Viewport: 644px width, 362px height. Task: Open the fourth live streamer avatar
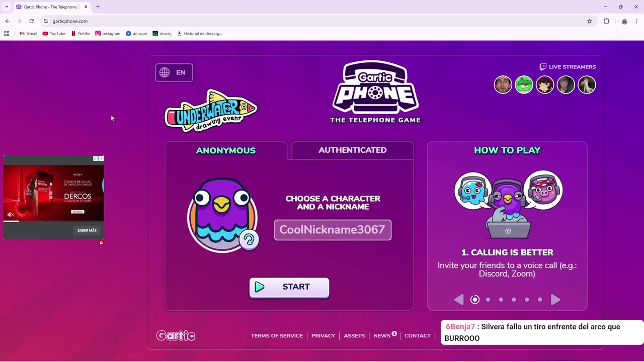pyautogui.click(x=566, y=84)
